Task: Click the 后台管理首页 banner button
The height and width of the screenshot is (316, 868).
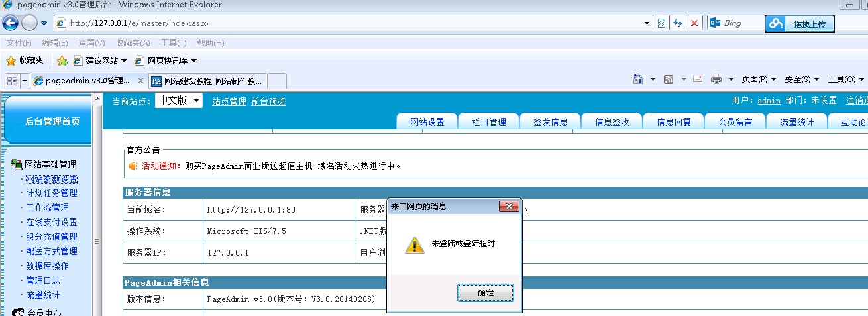Action: point(48,121)
